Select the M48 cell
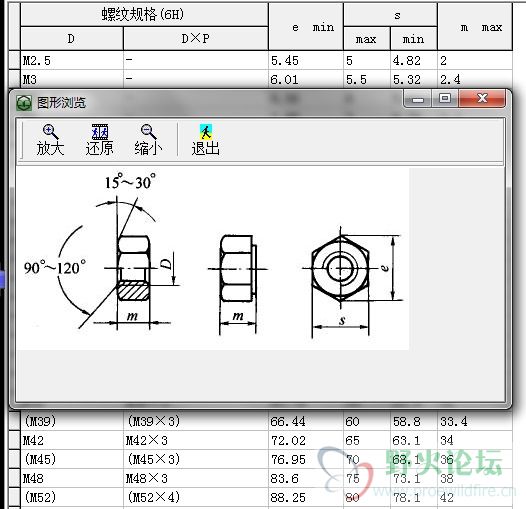Viewport: 526px width, 509px height. click(71, 478)
